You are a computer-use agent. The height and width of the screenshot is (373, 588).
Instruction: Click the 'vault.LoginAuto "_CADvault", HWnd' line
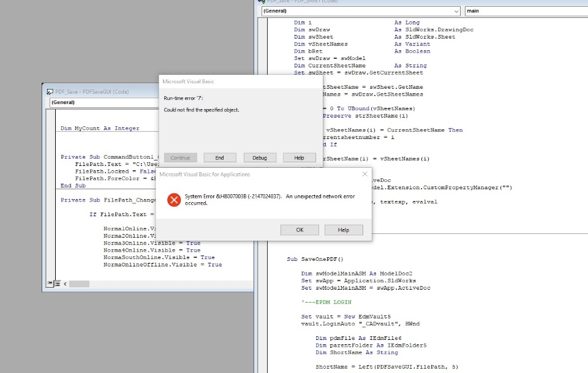pyautogui.click(x=360, y=323)
